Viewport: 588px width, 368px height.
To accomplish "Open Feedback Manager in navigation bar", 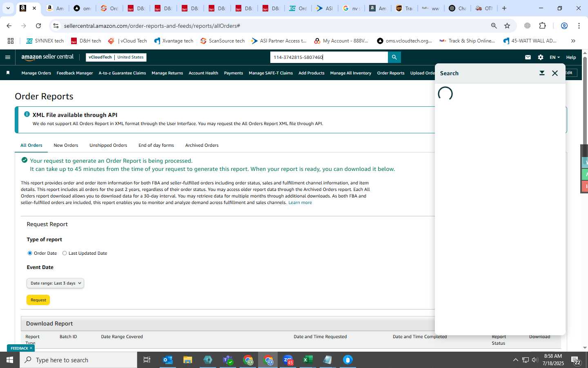I will [75, 73].
